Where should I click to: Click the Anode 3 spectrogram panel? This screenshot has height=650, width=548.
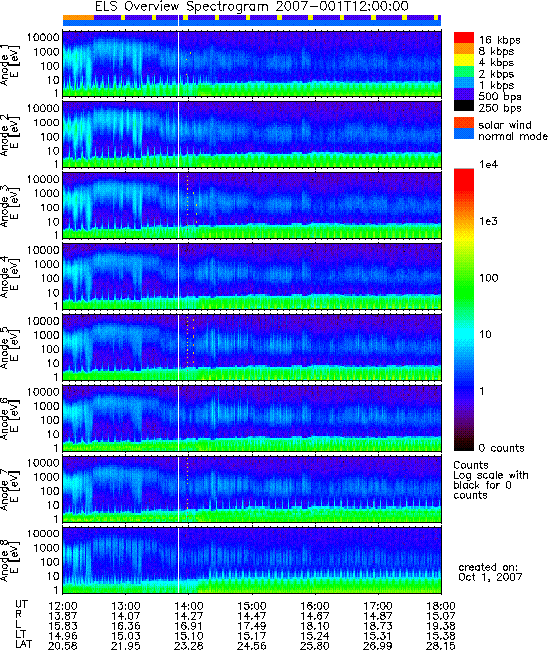(252, 206)
